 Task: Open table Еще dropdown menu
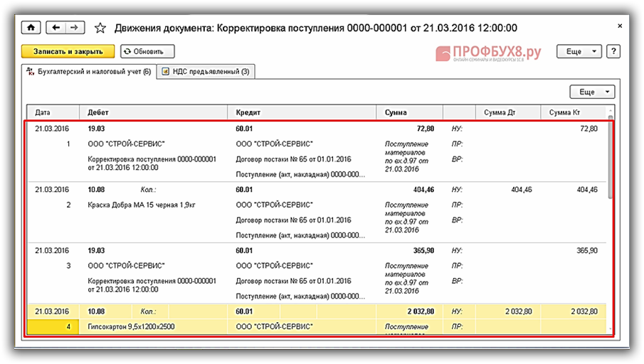tap(592, 92)
